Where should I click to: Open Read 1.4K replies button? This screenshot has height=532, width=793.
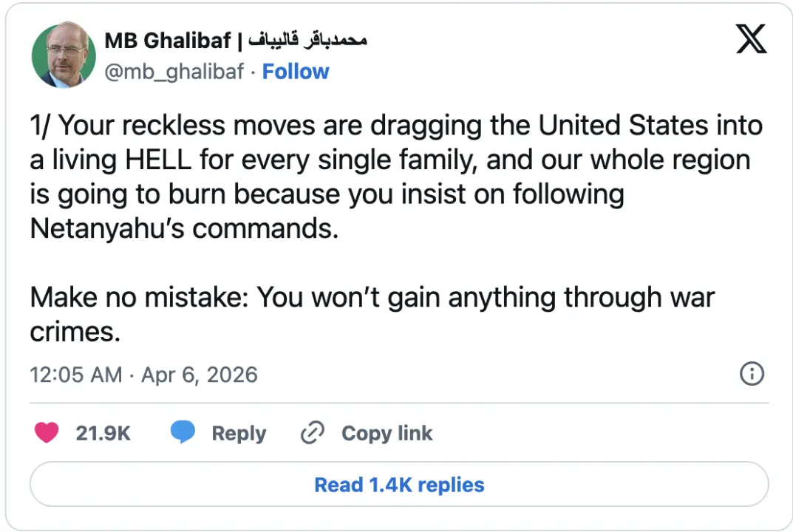(x=399, y=484)
